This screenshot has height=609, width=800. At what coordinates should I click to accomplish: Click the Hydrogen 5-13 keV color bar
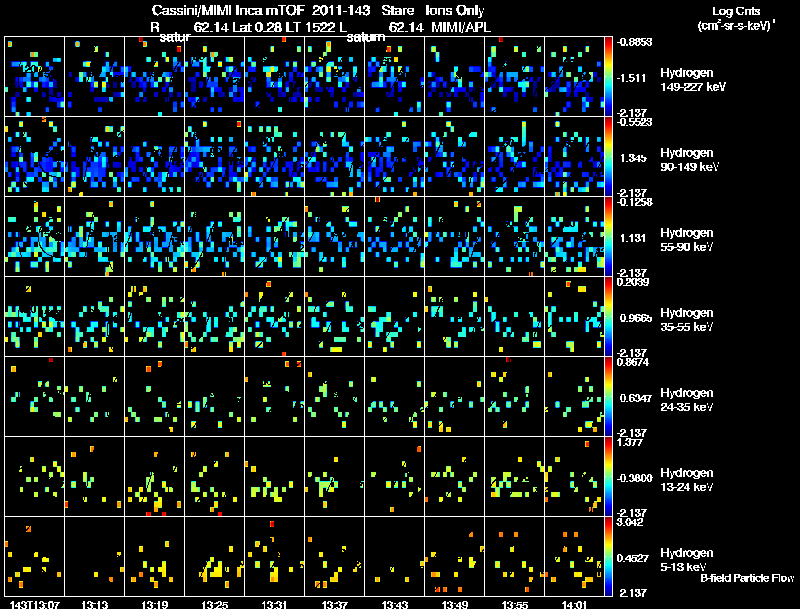tap(609, 556)
